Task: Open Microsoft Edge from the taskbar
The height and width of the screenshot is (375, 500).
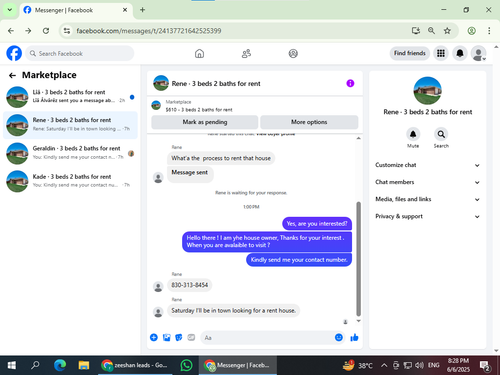Action: pyautogui.click(x=60, y=365)
